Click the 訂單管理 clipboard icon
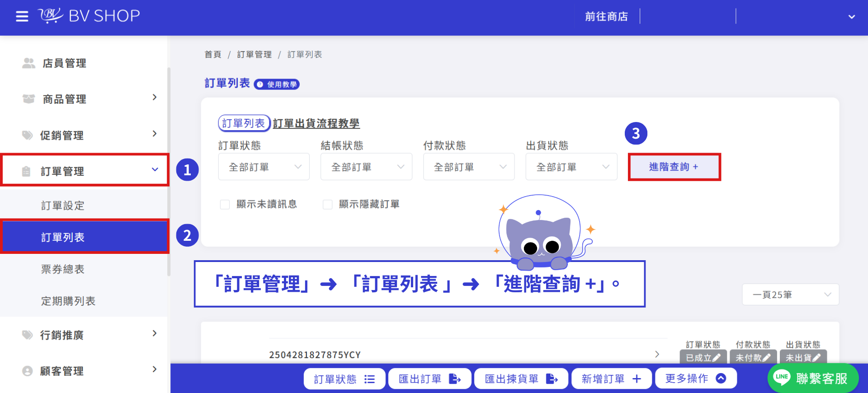This screenshot has width=868, height=393. (x=26, y=171)
